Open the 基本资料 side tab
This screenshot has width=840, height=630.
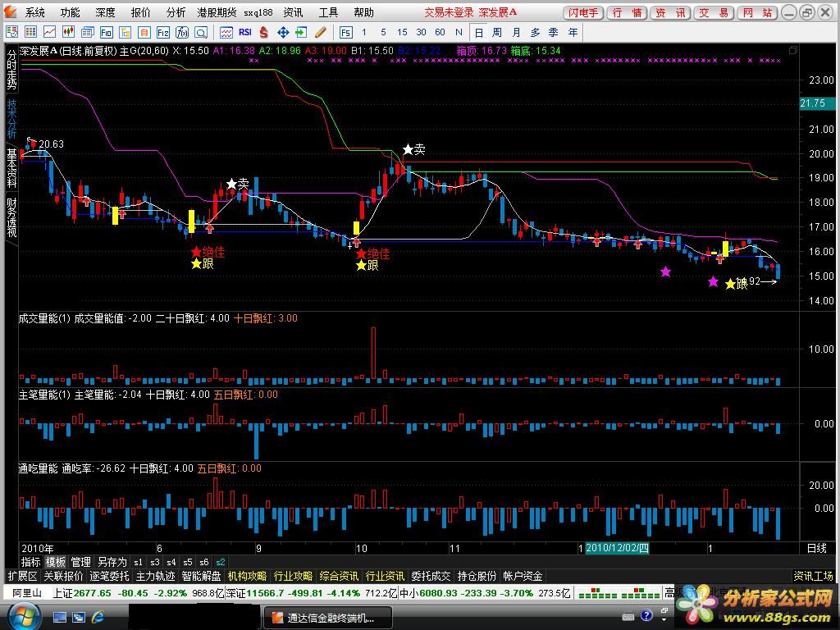click(11, 167)
